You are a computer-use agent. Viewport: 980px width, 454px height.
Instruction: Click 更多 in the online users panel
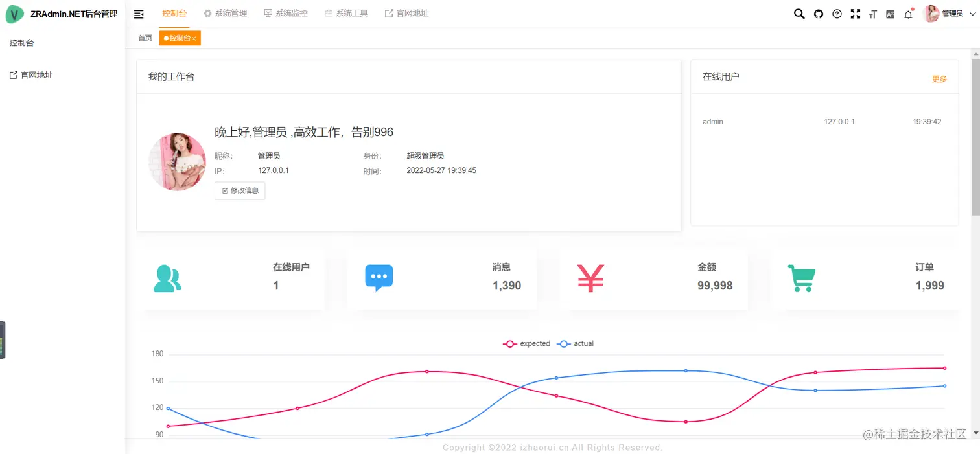[x=939, y=79]
